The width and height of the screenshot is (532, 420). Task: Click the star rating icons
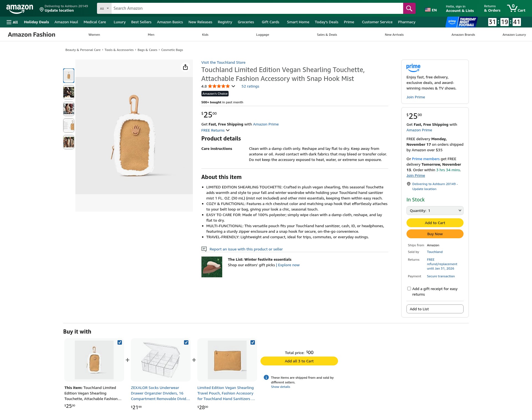point(219,86)
